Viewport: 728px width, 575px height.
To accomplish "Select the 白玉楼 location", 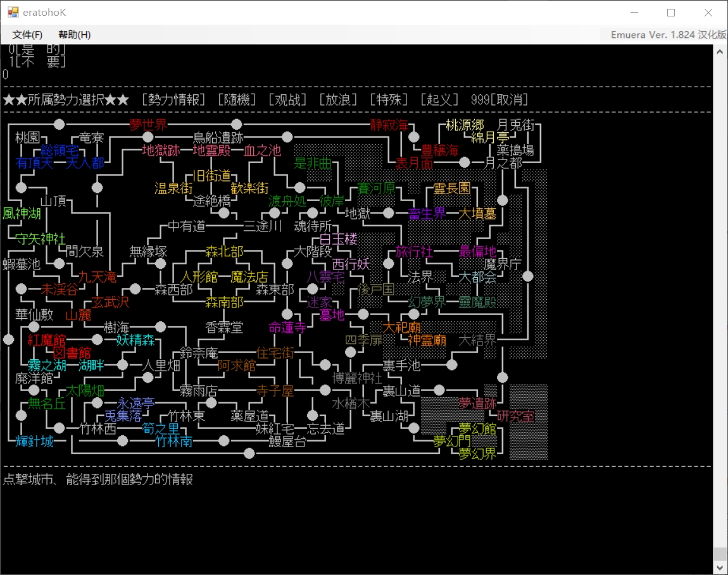I will (338, 239).
